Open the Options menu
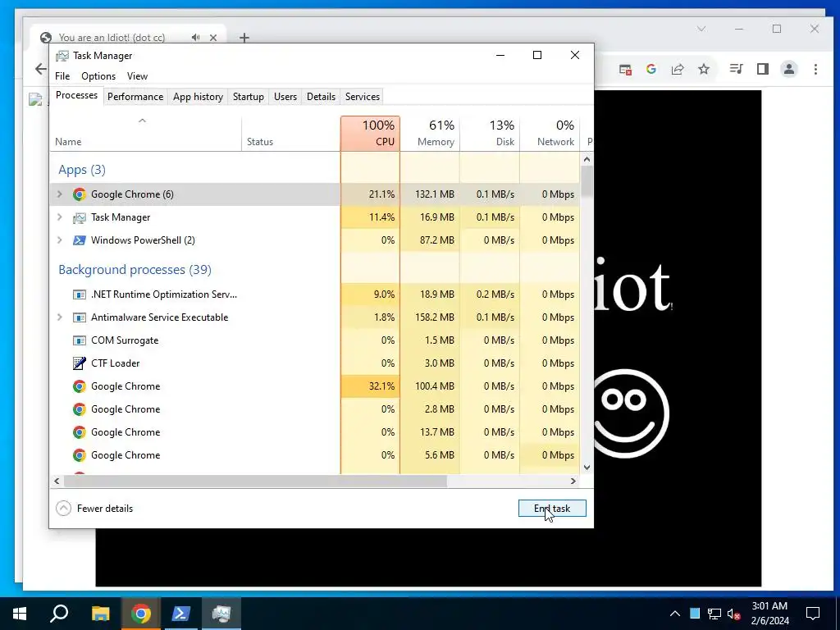Screen dimensions: 840x630 point(98,76)
